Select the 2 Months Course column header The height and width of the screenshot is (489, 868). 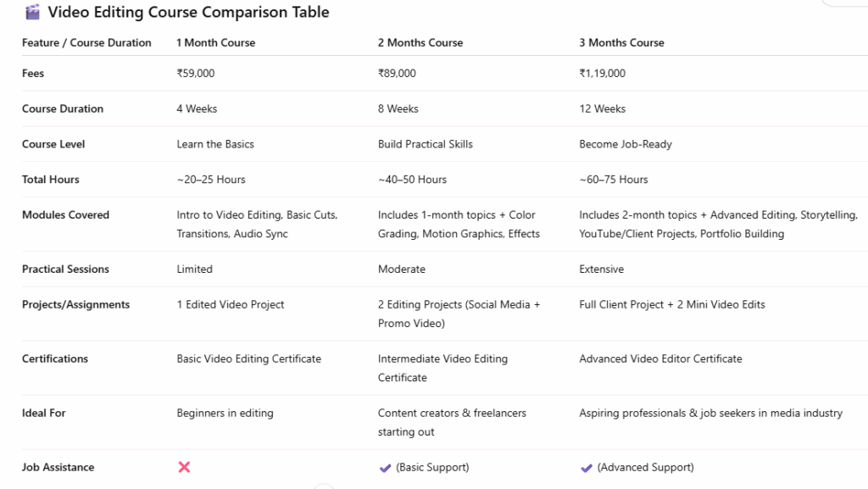pyautogui.click(x=420, y=42)
